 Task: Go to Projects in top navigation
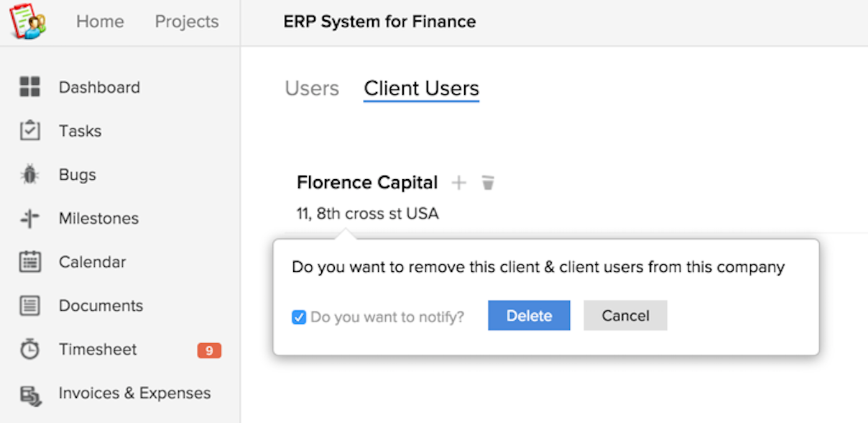187,22
